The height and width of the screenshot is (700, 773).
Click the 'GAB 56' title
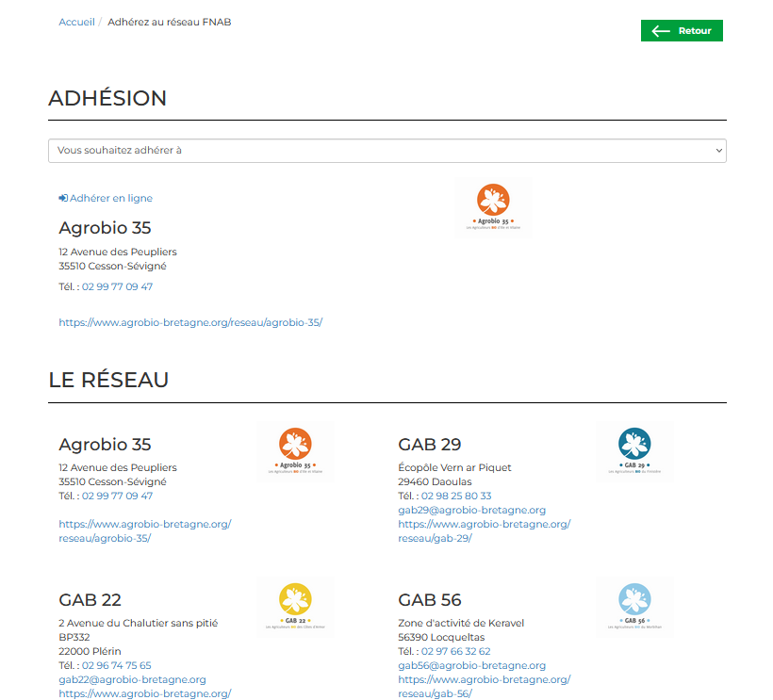pos(429,600)
